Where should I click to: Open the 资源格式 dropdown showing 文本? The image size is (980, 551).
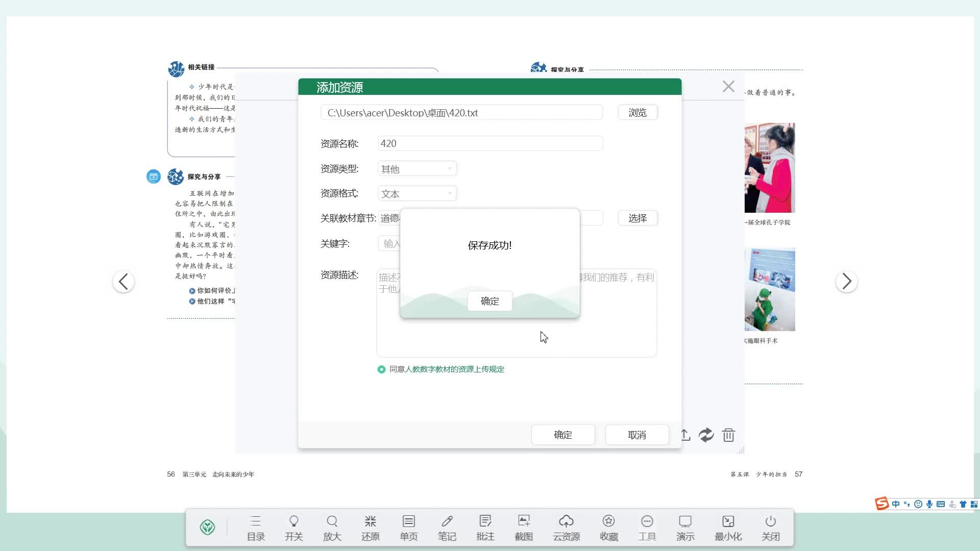[x=416, y=193]
